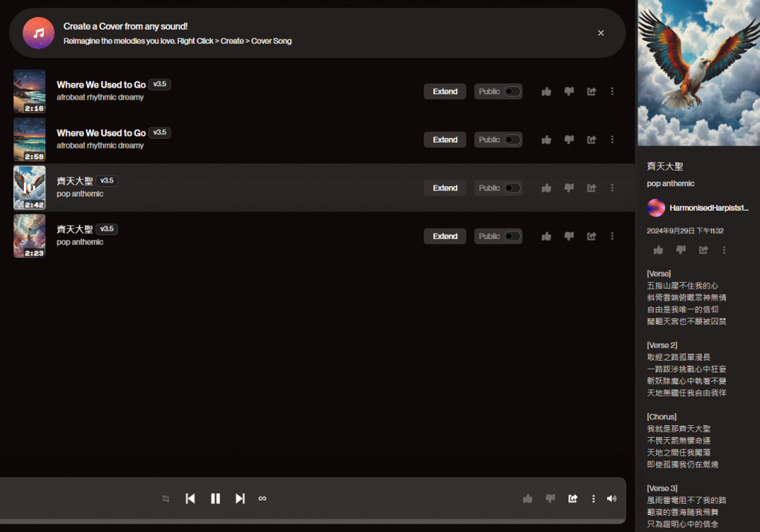This screenshot has height=532, width=760.
Task: Click the v3.5 badge on the 齊天大聖 2:23 row
Action: click(x=107, y=229)
